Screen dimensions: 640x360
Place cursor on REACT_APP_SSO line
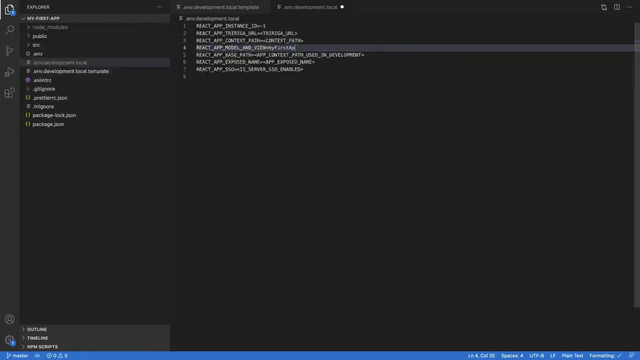(249, 69)
